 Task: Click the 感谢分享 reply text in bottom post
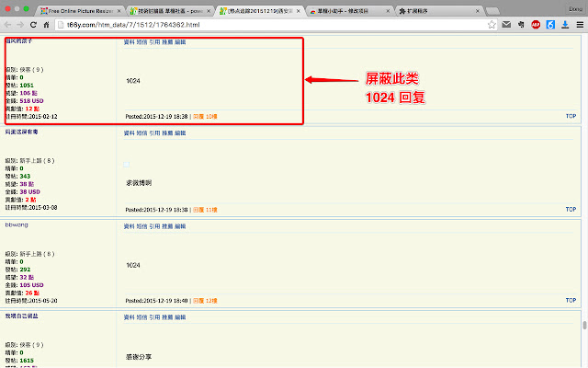coord(139,357)
